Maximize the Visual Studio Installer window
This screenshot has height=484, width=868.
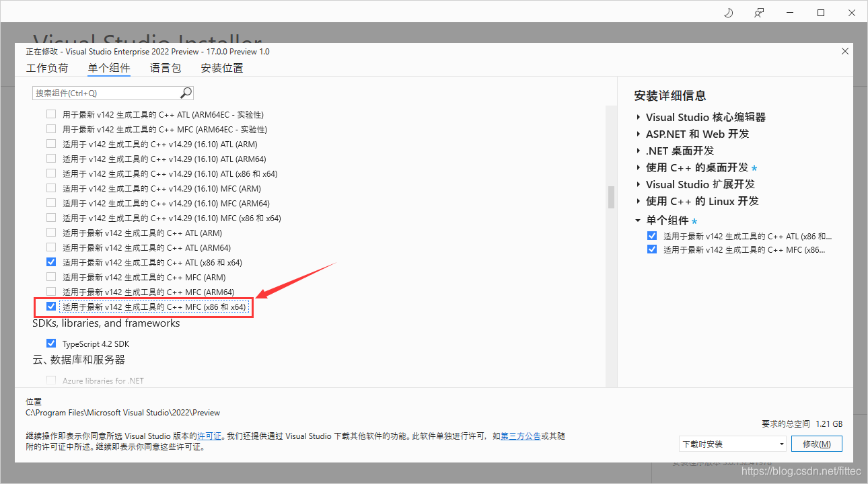pos(821,13)
